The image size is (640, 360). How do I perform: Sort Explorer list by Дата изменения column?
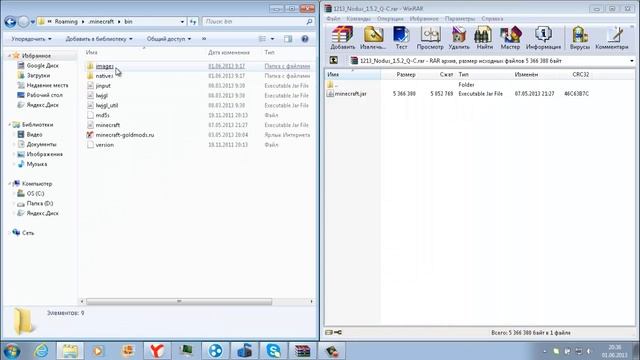click(x=229, y=52)
